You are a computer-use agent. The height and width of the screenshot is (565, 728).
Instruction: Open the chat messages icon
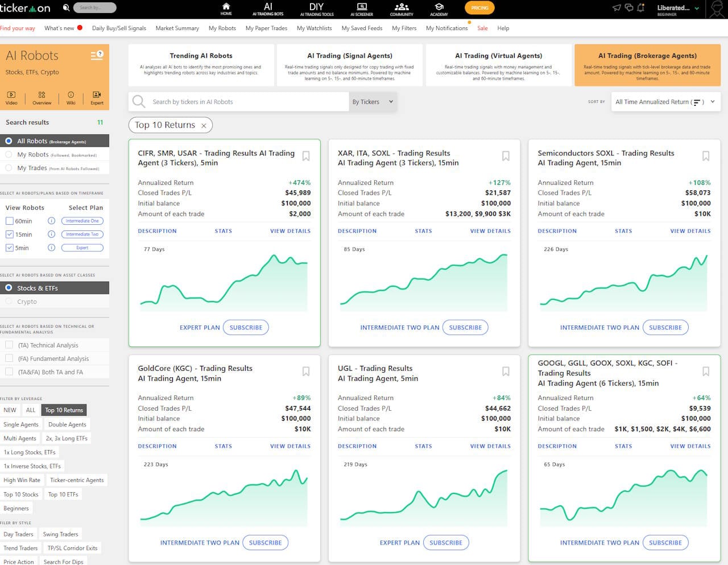629,8
